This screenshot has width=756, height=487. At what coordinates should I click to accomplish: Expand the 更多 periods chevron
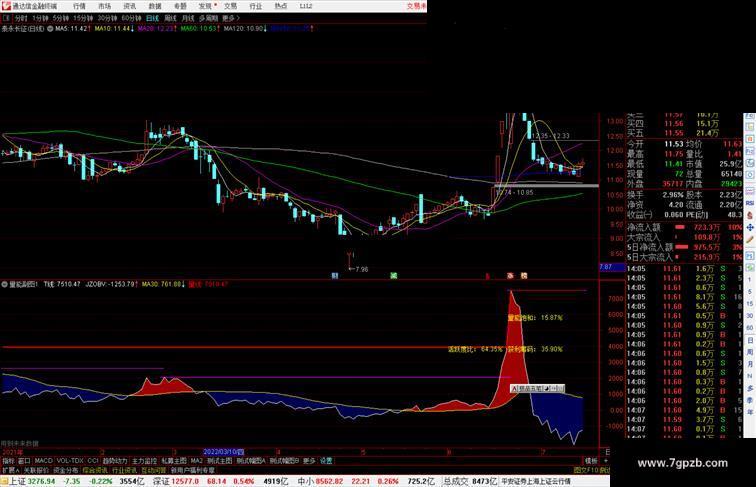231,18
